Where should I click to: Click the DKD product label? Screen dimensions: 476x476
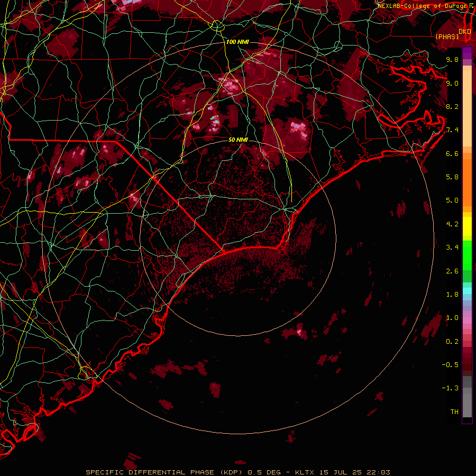tap(465, 32)
